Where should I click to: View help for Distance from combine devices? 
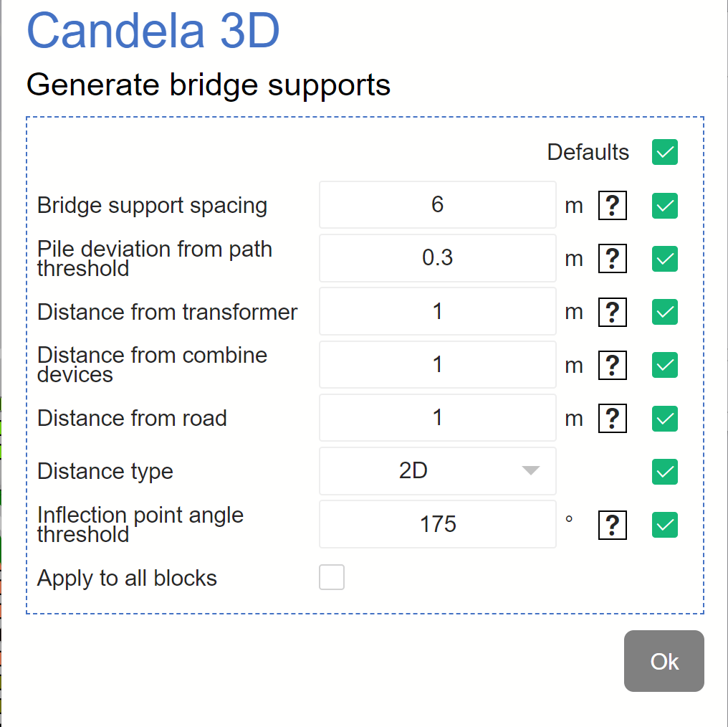click(612, 365)
